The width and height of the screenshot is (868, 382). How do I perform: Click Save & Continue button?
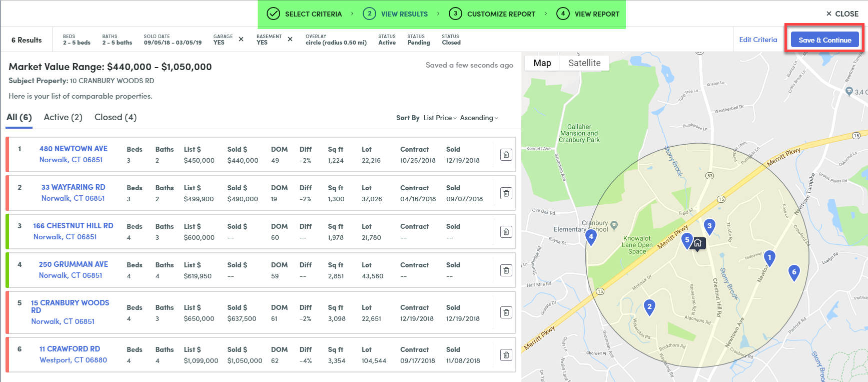pos(824,40)
